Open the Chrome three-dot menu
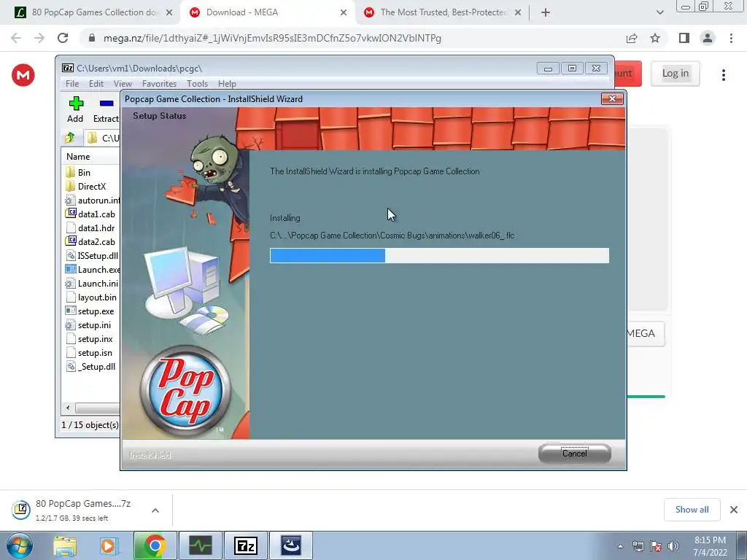 [x=731, y=38]
